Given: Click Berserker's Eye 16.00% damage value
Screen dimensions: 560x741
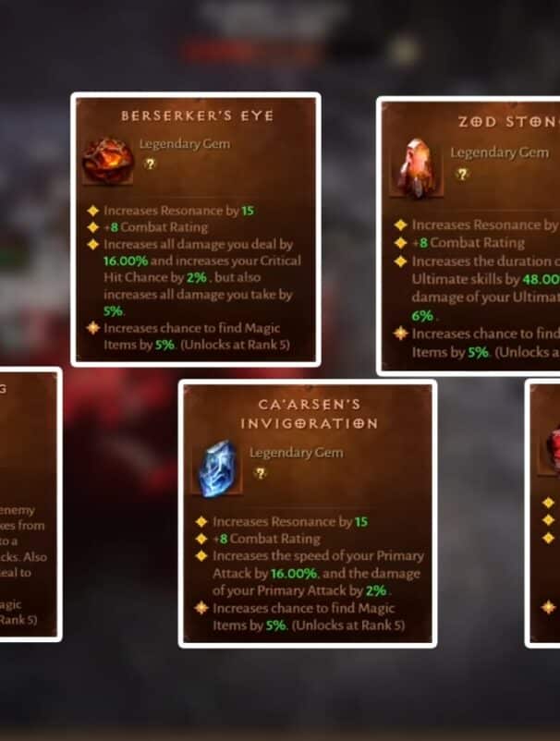Looking at the screenshot, I should [x=126, y=261].
